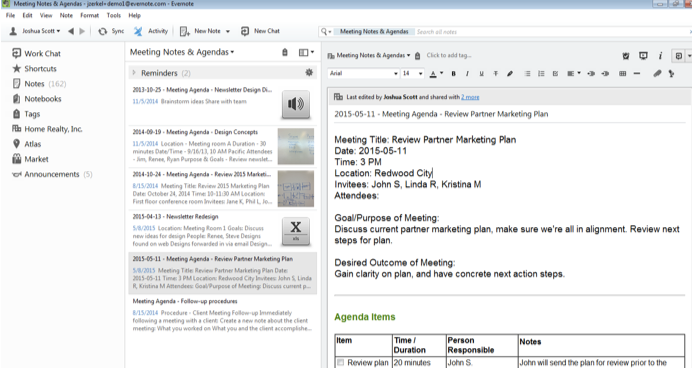This screenshot has height=368, width=692.
Task: Open Atlas in the sidebar
Action: click(27, 144)
